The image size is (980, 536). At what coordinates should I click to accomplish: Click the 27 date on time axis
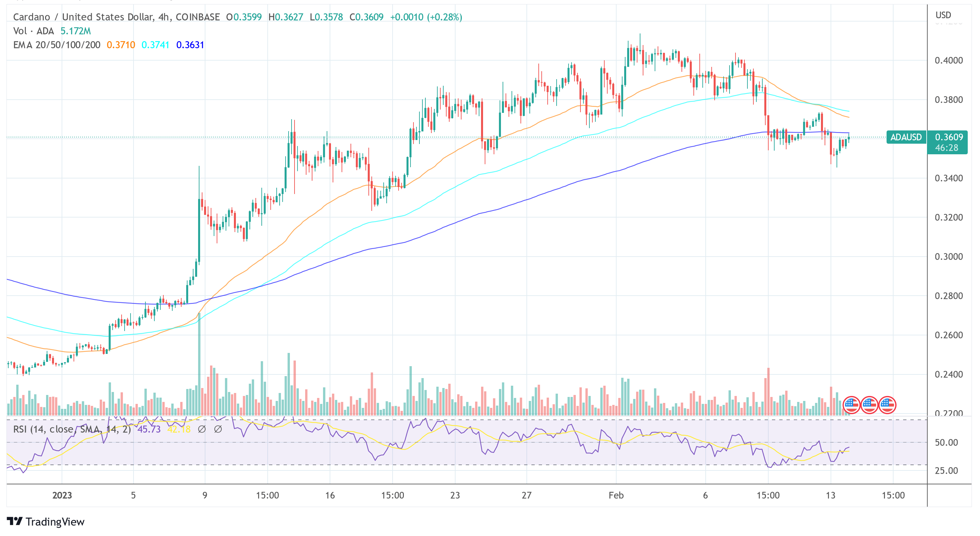(x=526, y=495)
